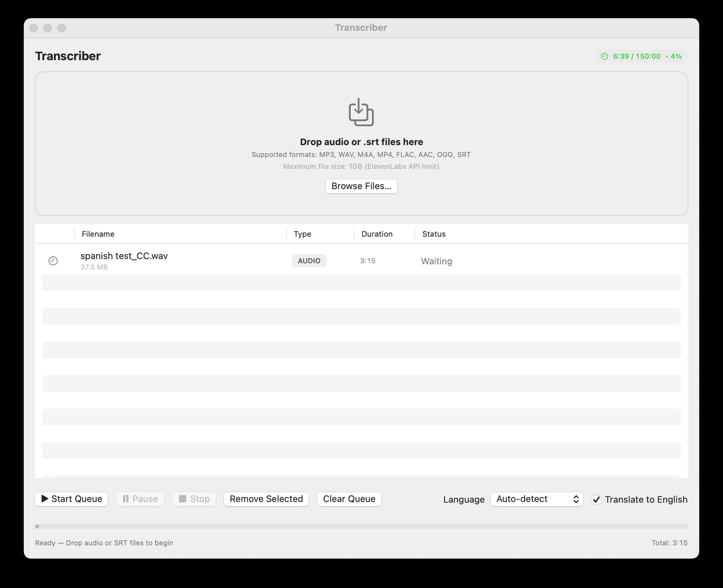This screenshot has width=723, height=588.
Task: Click the drop files download icon
Action: [x=361, y=112]
